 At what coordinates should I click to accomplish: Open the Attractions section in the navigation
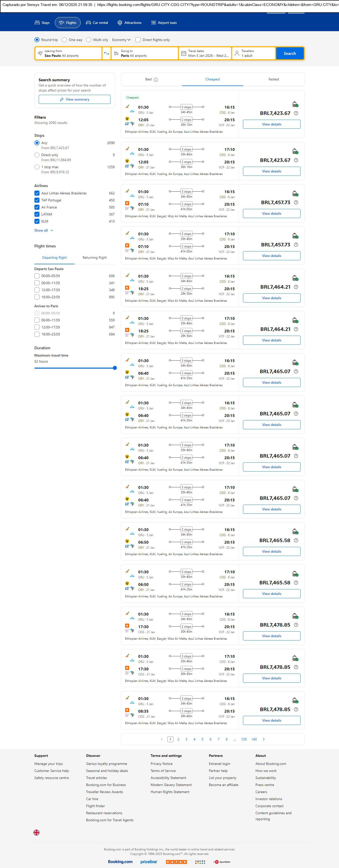pyautogui.click(x=129, y=23)
